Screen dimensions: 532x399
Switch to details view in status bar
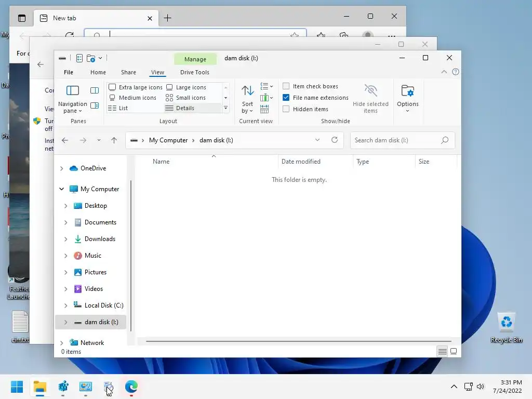[443, 352]
